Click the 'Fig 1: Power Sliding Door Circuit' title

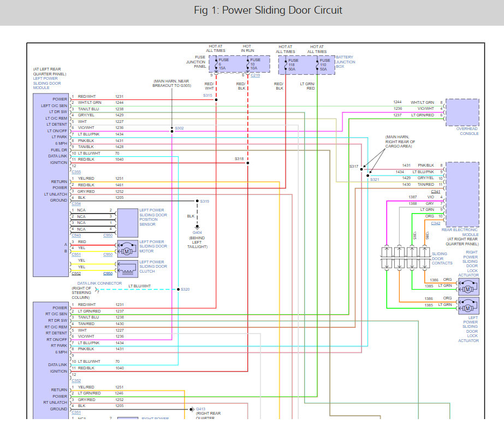pos(268,10)
